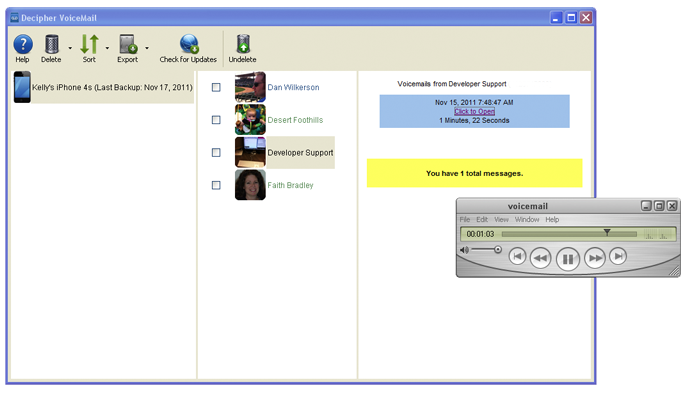Check the Developer Support checkbox
This screenshot has width=688, height=398.
(x=216, y=152)
